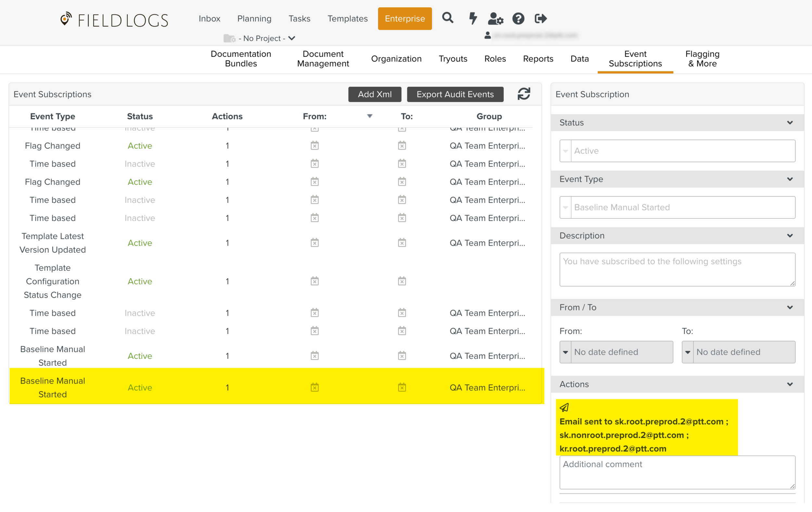The width and height of the screenshot is (812, 512).
Task: Sort by Status column header
Action: coord(140,116)
